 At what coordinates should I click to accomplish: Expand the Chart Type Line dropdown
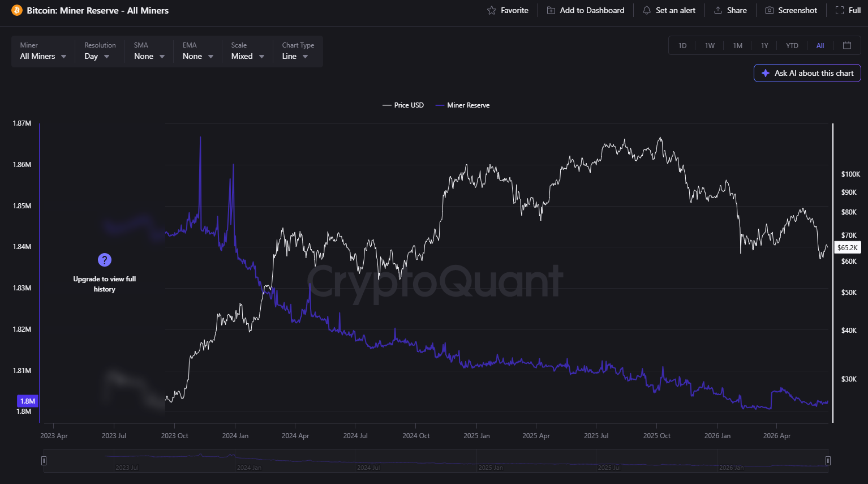pyautogui.click(x=298, y=52)
